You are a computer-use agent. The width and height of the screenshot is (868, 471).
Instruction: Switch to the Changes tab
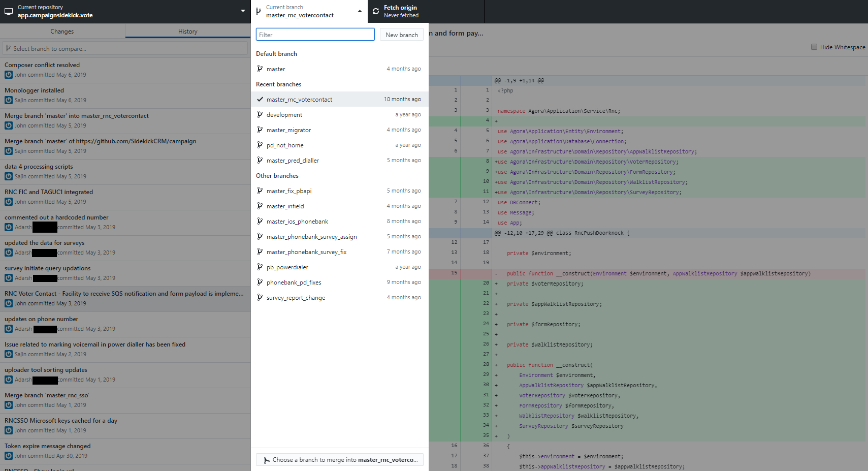(x=62, y=32)
